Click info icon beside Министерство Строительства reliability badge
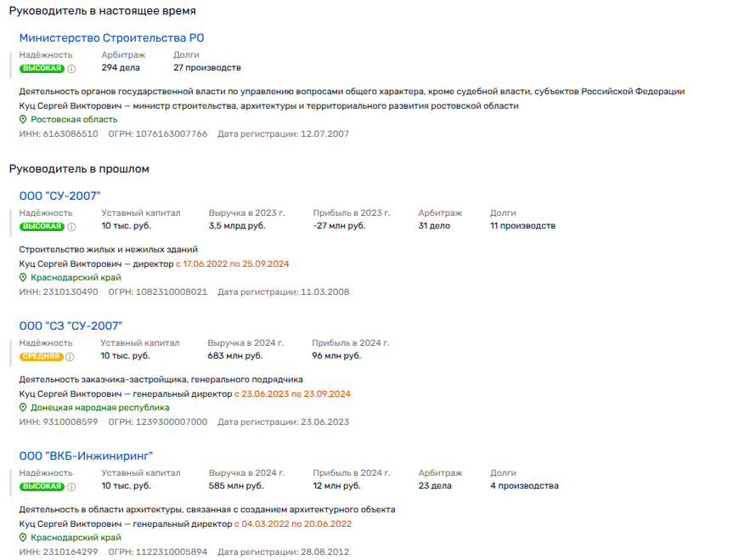739x560 pixels. coord(71,68)
